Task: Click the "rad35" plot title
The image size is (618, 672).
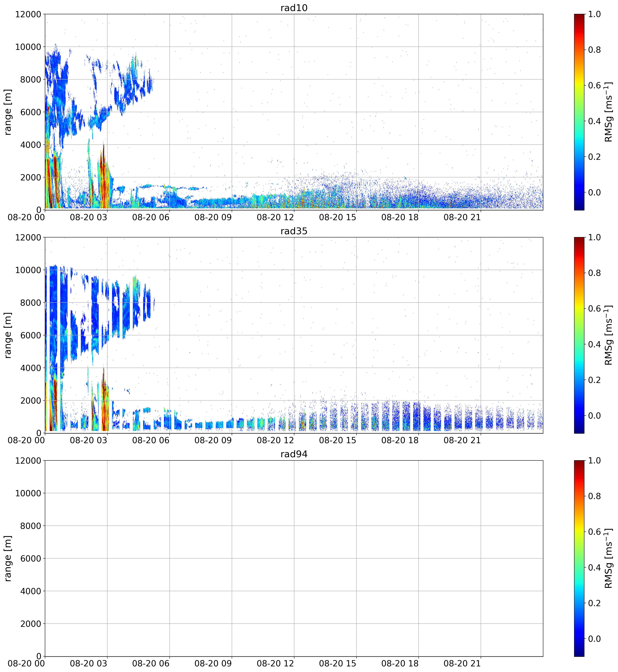Action: [294, 231]
